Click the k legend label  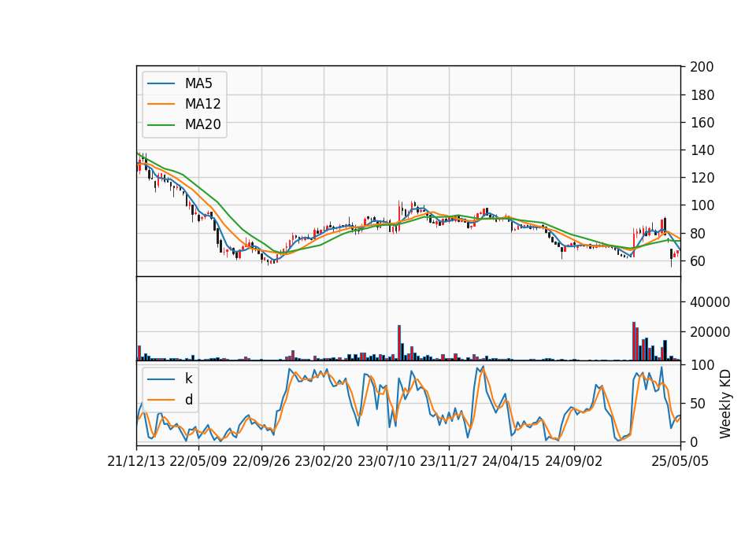coord(188,379)
